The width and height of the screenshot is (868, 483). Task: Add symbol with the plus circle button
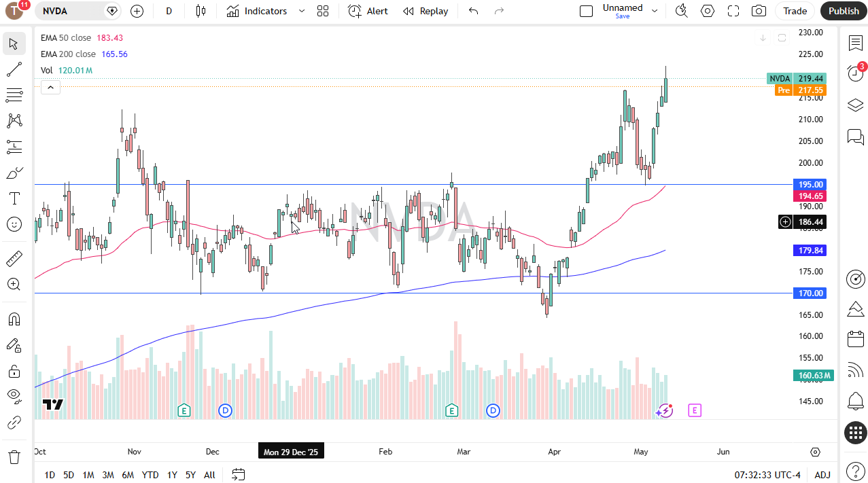(137, 11)
